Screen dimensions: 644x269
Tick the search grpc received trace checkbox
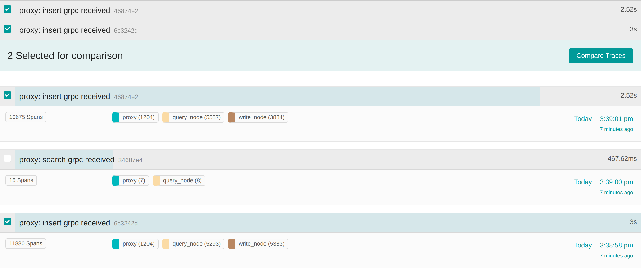coord(7,158)
